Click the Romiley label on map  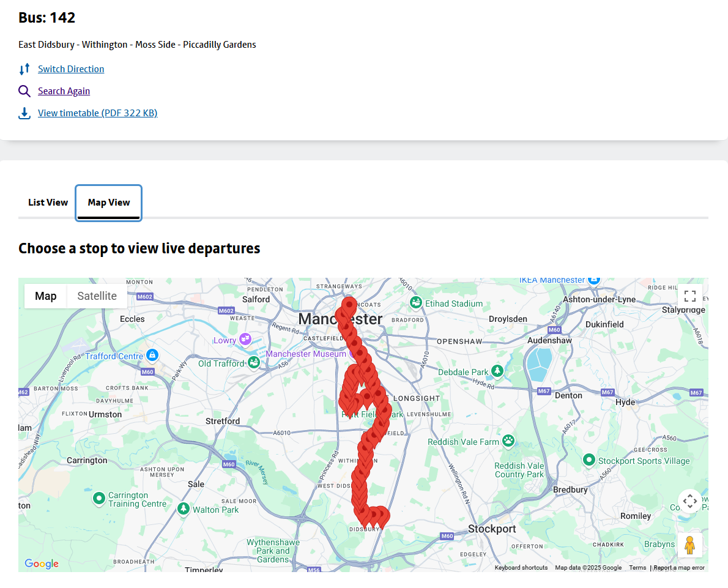(636, 516)
